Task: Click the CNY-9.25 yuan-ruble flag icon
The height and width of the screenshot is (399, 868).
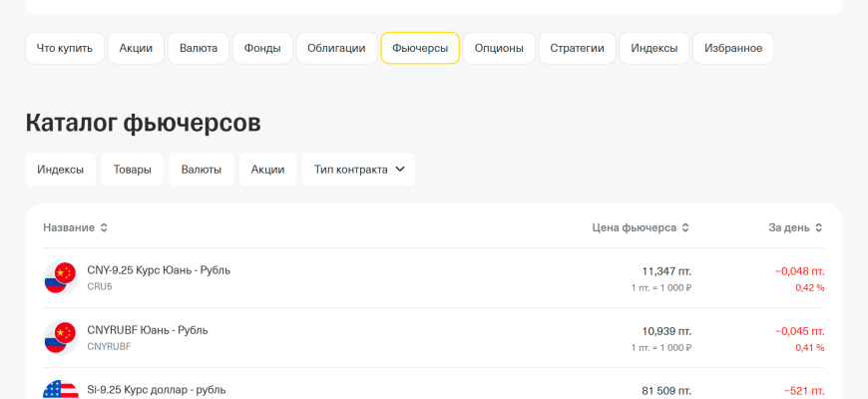Action: [x=60, y=277]
